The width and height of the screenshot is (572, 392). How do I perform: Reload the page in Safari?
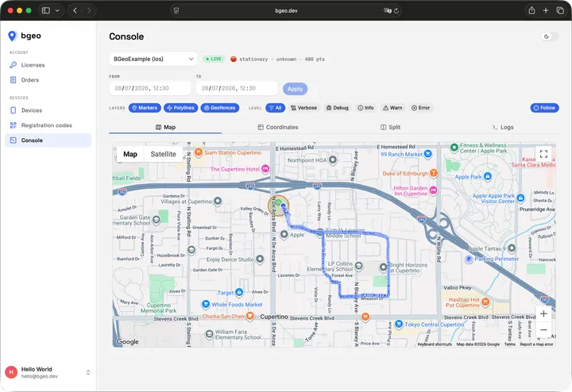(396, 11)
